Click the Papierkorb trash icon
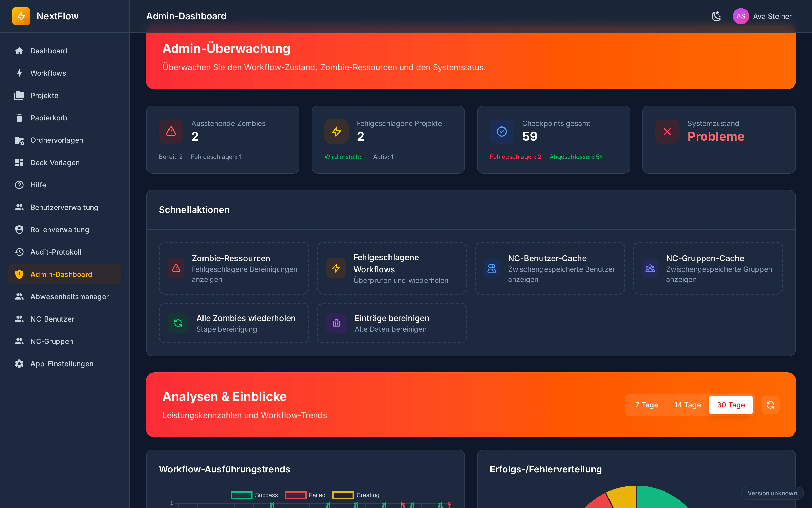 tap(19, 118)
